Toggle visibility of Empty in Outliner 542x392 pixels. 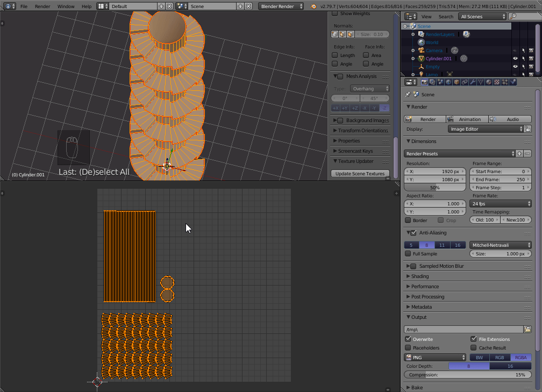515,66
